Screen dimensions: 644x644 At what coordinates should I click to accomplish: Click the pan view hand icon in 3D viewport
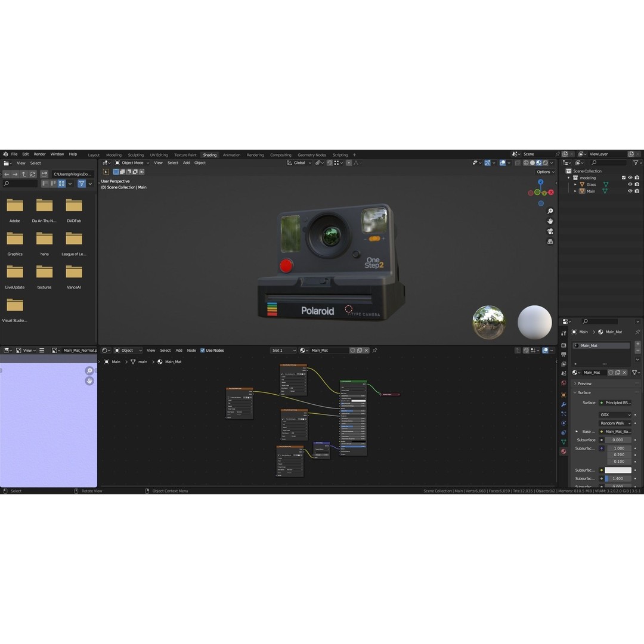550,221
